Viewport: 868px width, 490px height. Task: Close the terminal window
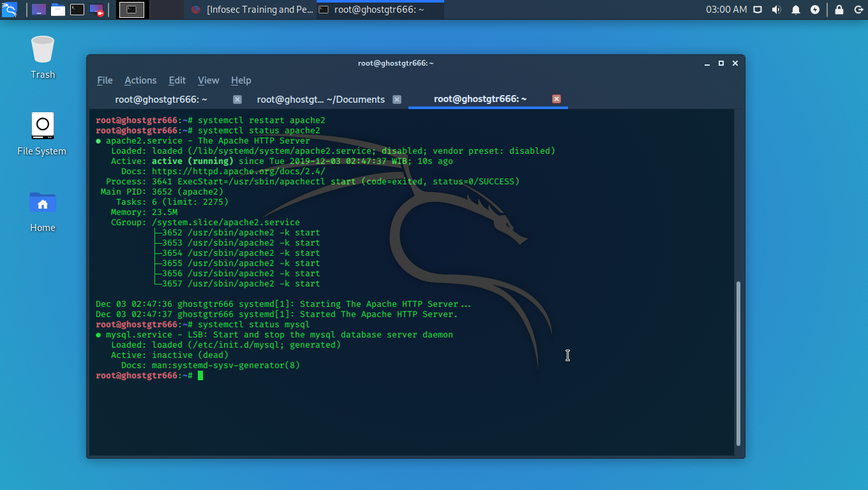(735, 63)
